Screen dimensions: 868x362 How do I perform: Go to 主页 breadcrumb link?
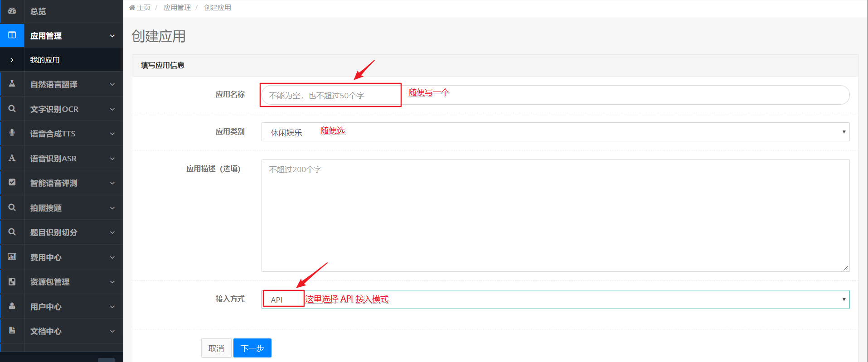[x=144, y=8]
